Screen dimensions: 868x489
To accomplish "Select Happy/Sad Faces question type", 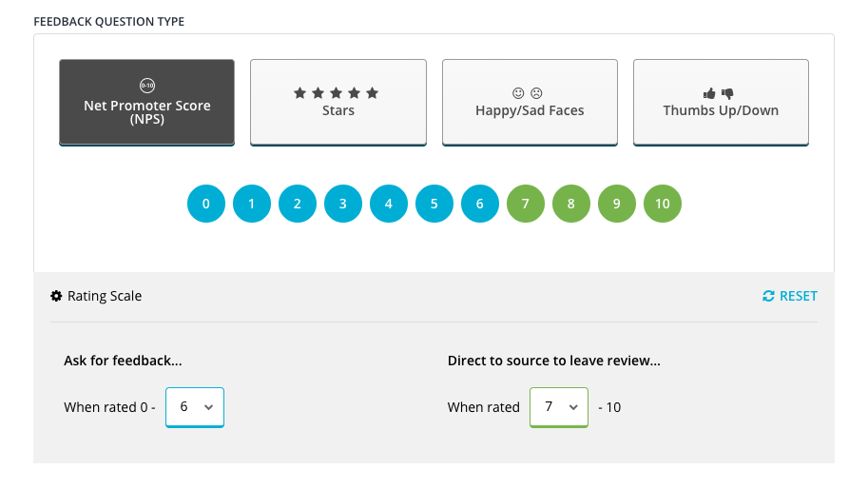I will tap(530, 103).
